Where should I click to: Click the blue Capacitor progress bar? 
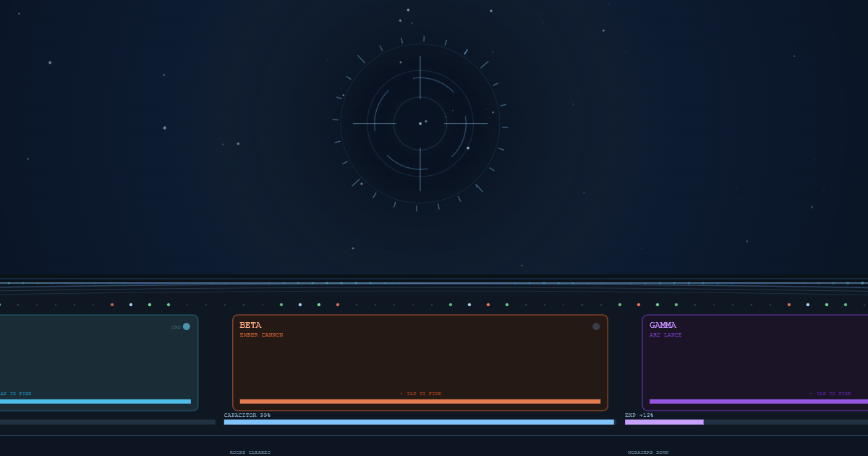(x=419, y=422)
